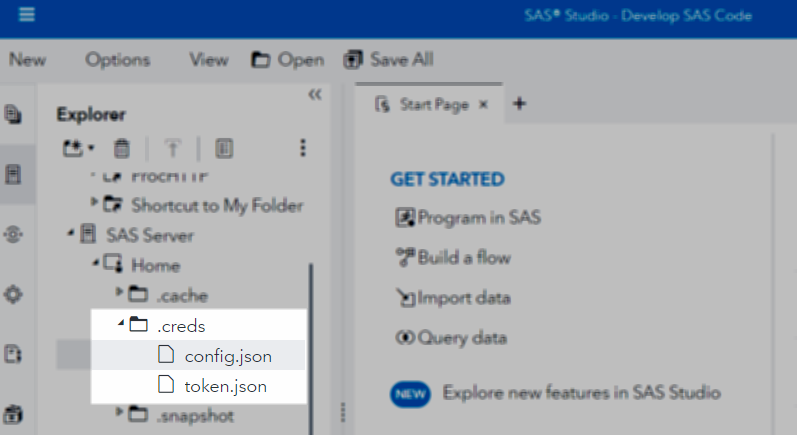Open the Steps sidebar pane icon
The height and width of the screenshot is (435, 797).
(13, 234)
